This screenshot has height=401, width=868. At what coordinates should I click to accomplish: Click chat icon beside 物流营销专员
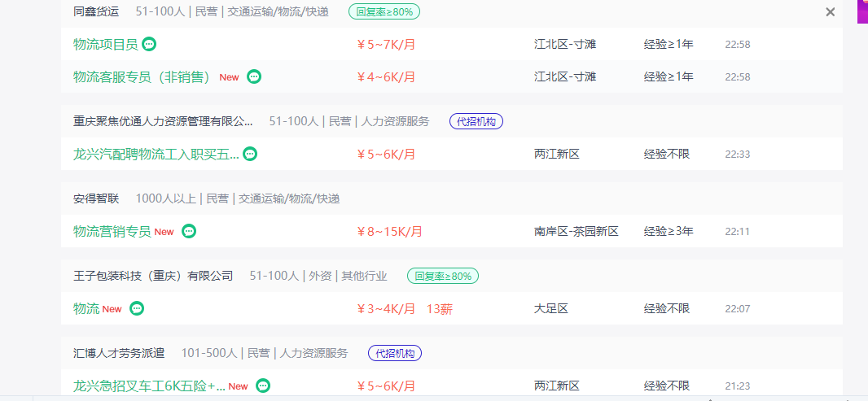(189, 231)
